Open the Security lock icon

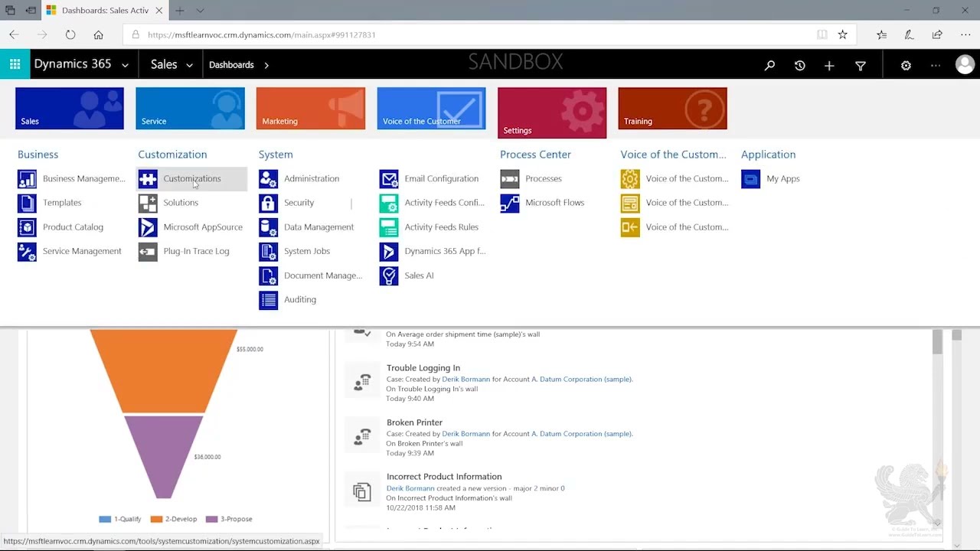coord(269,203)
